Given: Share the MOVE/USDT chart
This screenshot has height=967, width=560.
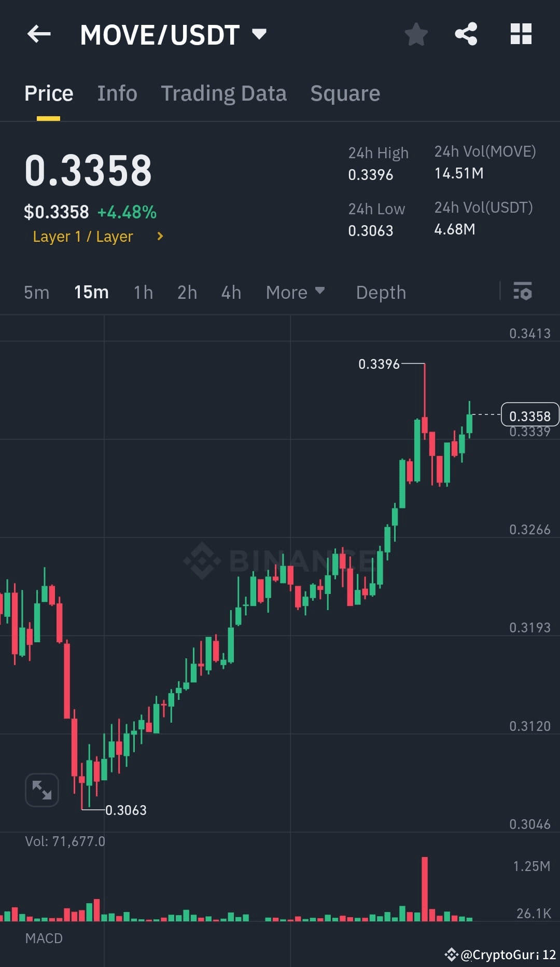Looking at the screenshot, I should pyautogui.click(x=466, y=34).
